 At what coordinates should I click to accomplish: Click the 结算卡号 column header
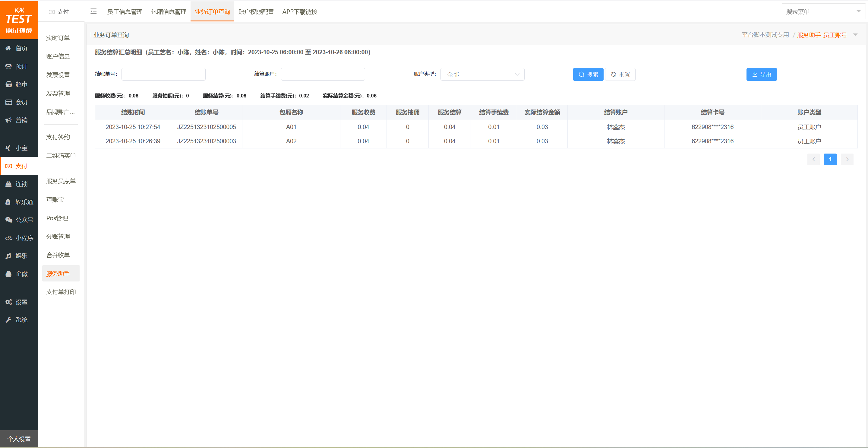[712, 112]
